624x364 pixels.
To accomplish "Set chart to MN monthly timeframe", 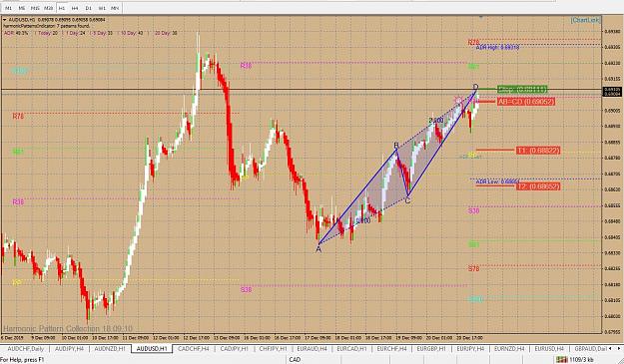I will [115, 8].
